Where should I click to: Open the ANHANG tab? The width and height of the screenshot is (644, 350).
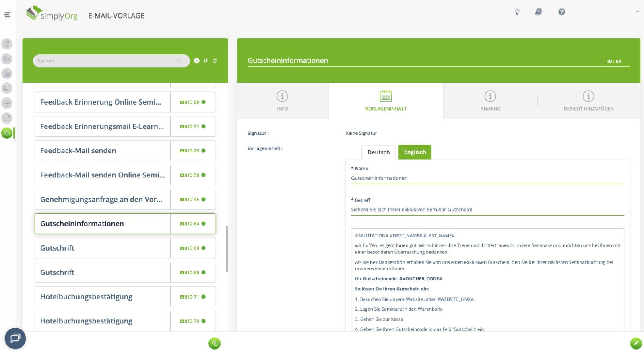pyautogui.click(x=490, y=101)
